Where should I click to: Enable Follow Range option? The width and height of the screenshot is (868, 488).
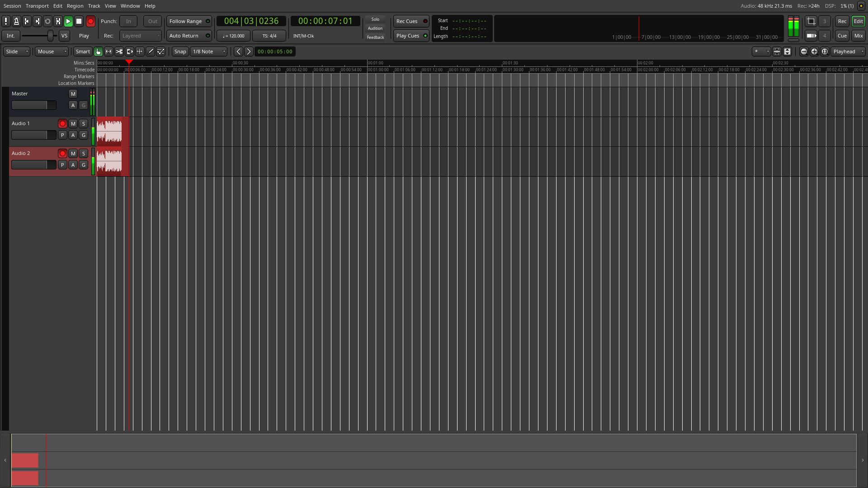189,21
